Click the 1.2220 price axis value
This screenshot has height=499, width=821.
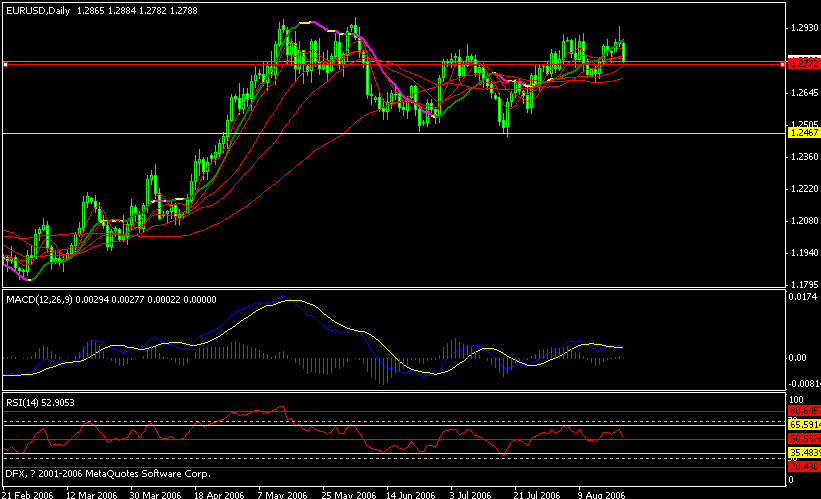point(804,188)
